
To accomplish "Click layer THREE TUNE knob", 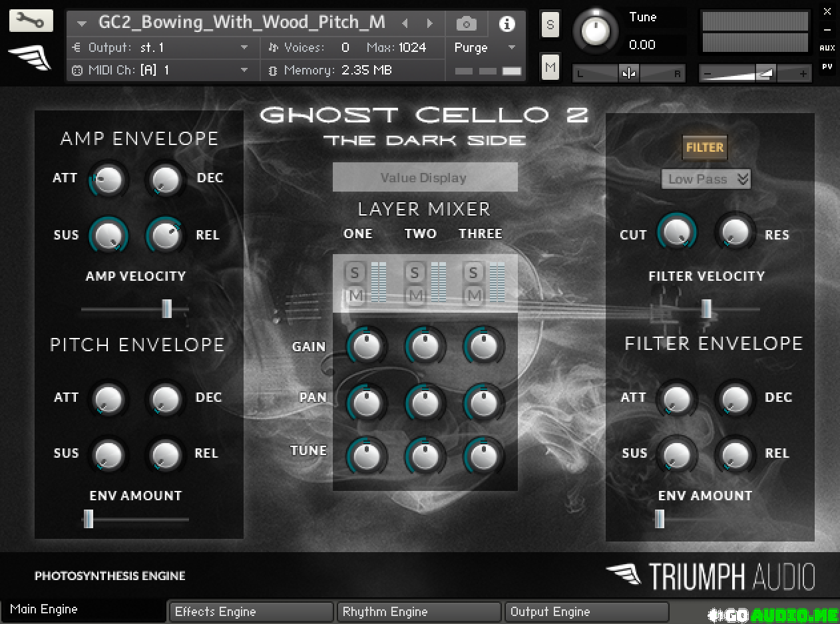I will (x=484, y=456).
